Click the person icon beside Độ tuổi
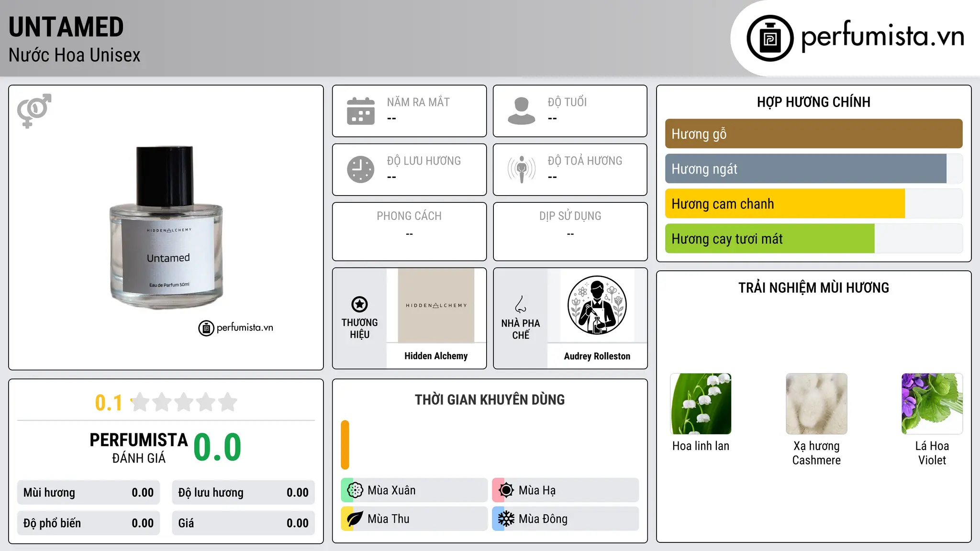Viewport: 980px width, 551px height. click(x=522, y=111)
